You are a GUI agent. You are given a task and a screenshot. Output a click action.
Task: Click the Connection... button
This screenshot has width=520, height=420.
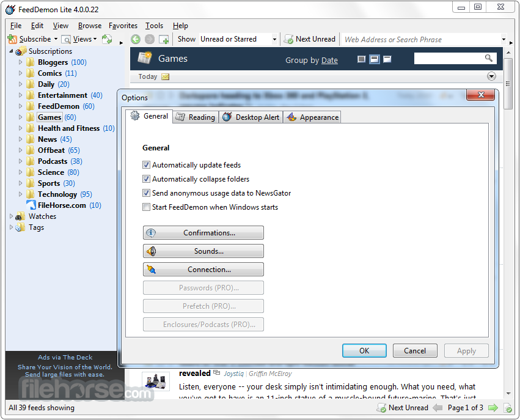[x=203, y=270]
